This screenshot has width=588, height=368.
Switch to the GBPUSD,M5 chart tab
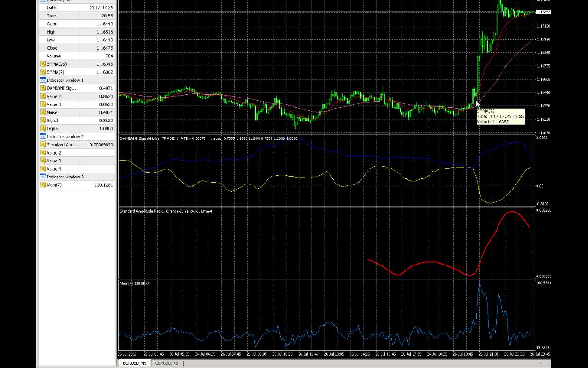[x=166, y=363]
